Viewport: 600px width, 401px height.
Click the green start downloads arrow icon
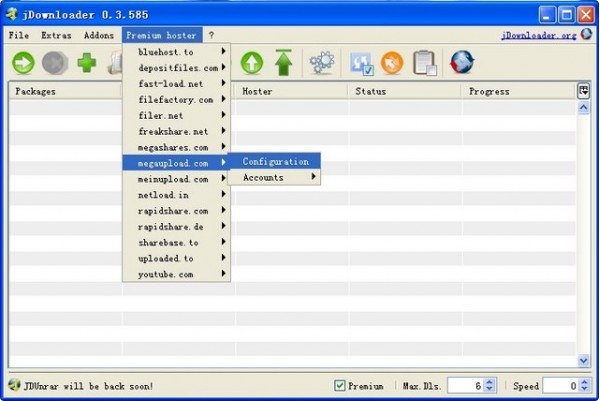point(23,63)
